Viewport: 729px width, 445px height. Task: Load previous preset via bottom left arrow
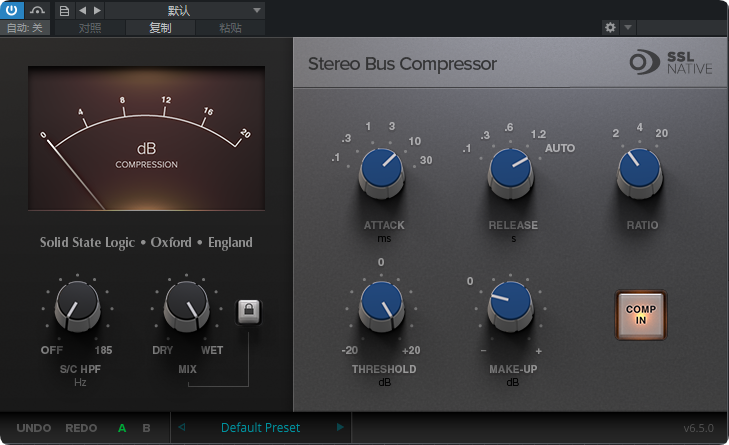click(x=182, y=427)
